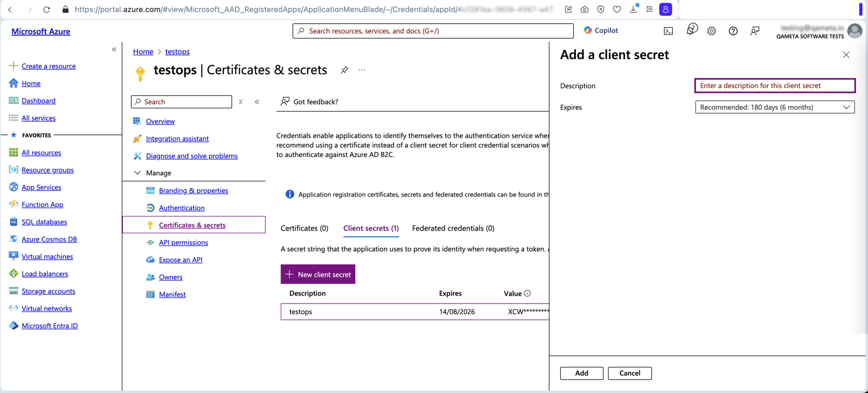Open Resource groups

[x=48, y=170]
